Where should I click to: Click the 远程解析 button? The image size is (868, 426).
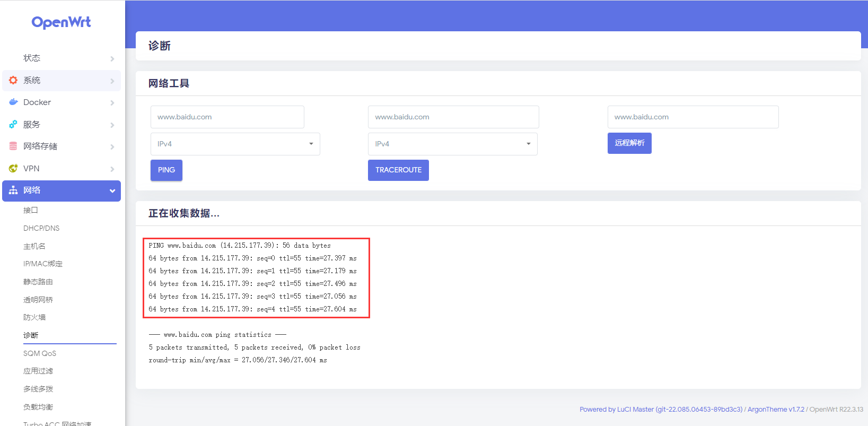[x=629, y=143]
